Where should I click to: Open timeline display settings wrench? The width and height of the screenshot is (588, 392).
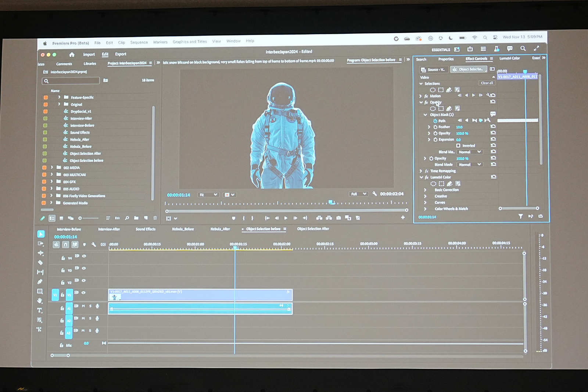tap(94, 244)
